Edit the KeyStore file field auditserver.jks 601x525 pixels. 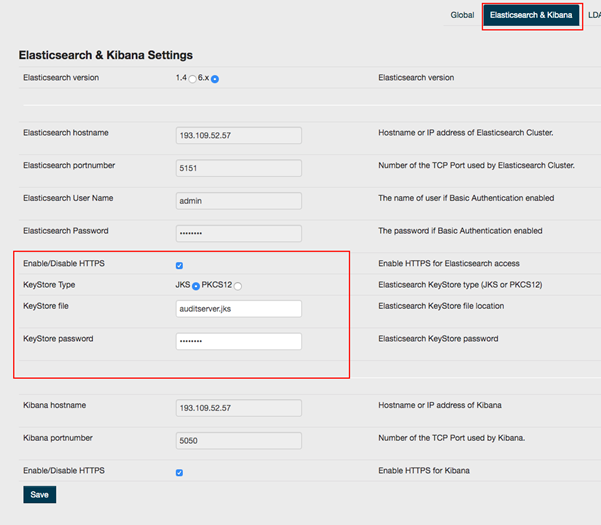point(238,308)
